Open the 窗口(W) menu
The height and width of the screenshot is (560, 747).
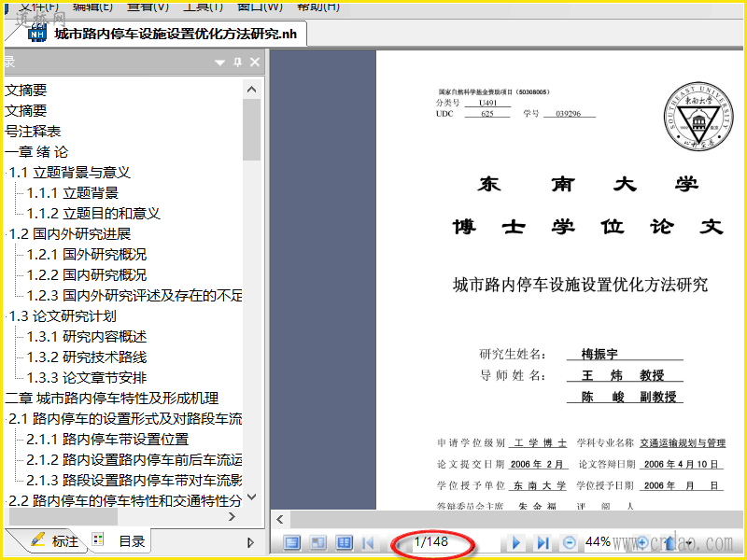[x=260, y=7]
